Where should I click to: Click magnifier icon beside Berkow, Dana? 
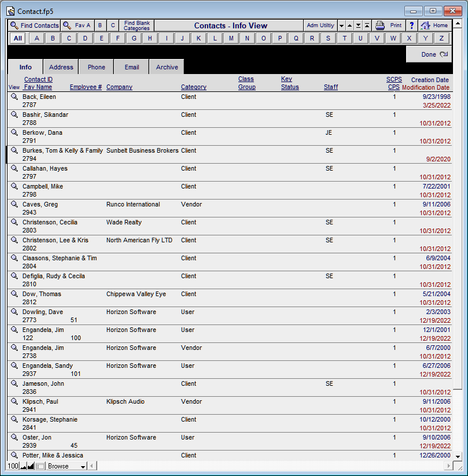click(14, 132)
